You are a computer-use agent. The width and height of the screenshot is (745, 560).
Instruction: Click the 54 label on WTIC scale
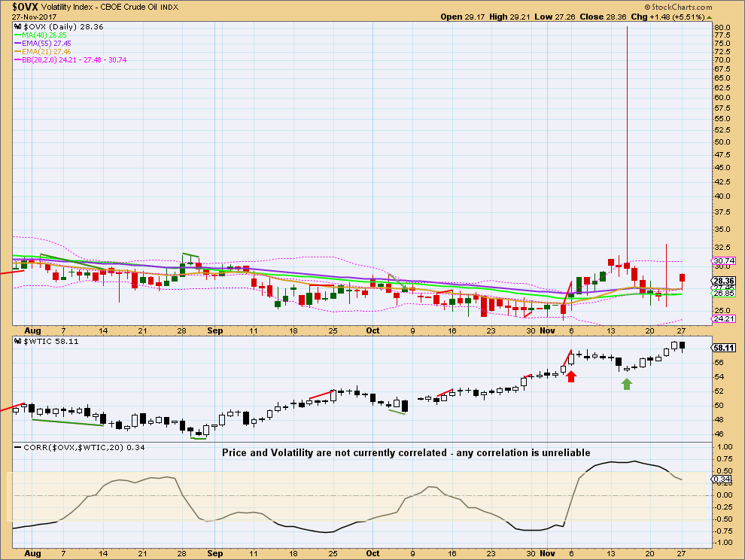(x=719, y=377)
